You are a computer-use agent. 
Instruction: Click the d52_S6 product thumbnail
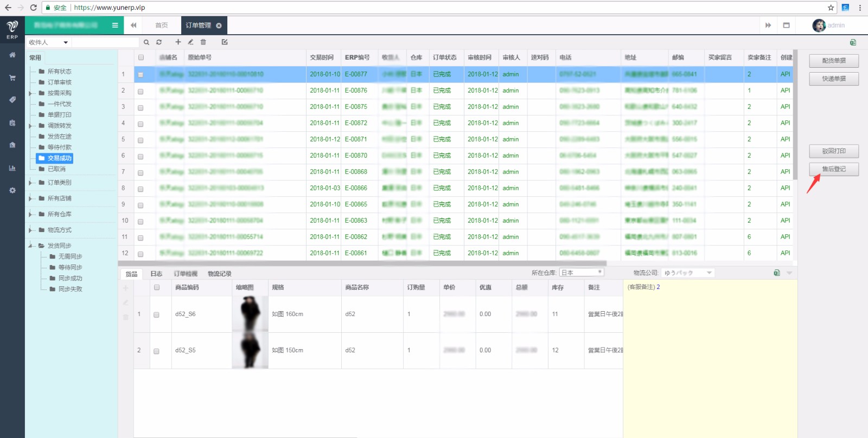click(250, 314)
